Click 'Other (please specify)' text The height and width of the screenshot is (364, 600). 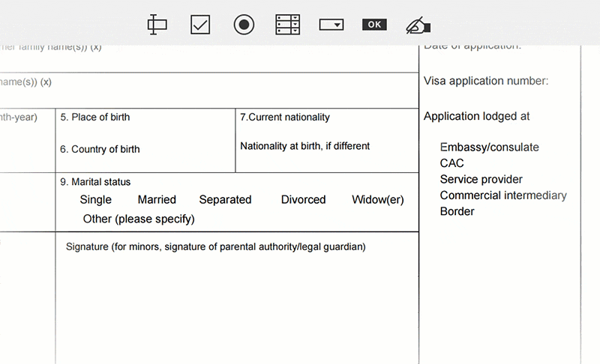click(x=139, y=219)
